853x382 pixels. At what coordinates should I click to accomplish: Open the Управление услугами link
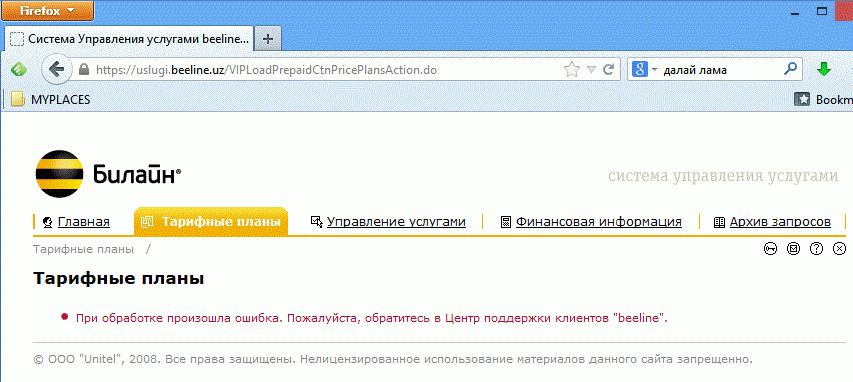click(396, 221)
